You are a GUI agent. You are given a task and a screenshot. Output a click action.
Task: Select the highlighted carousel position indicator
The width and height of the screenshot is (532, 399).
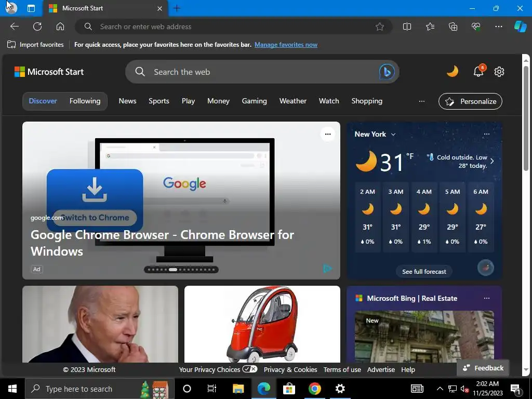click(173, 270)
